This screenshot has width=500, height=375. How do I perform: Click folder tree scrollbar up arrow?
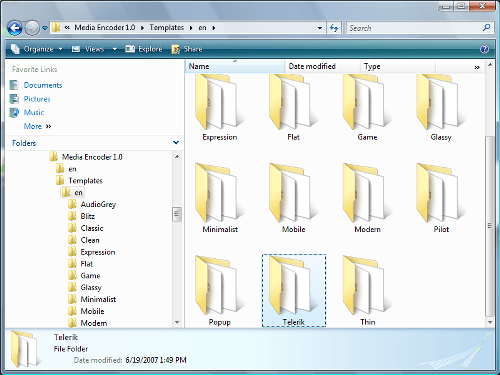pyautogui.click(x=177, y=156)
